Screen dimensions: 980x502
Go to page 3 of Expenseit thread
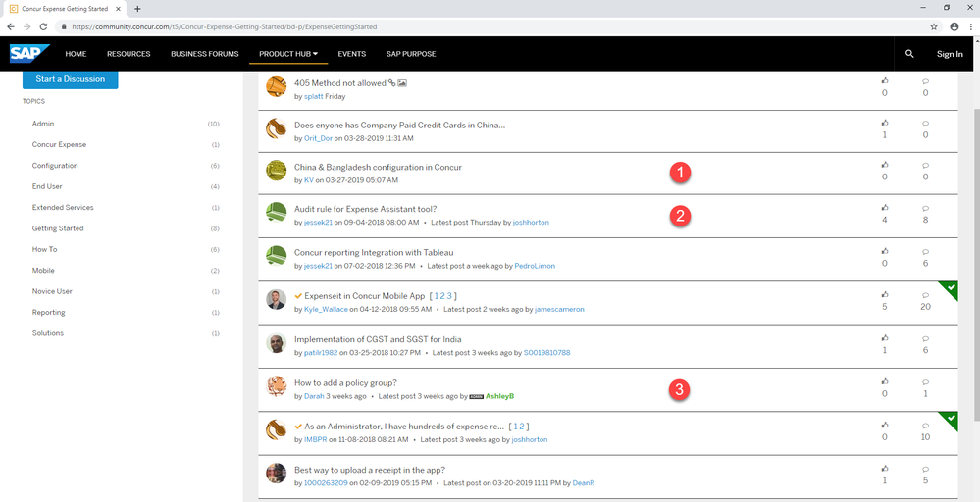pos(448,296)
